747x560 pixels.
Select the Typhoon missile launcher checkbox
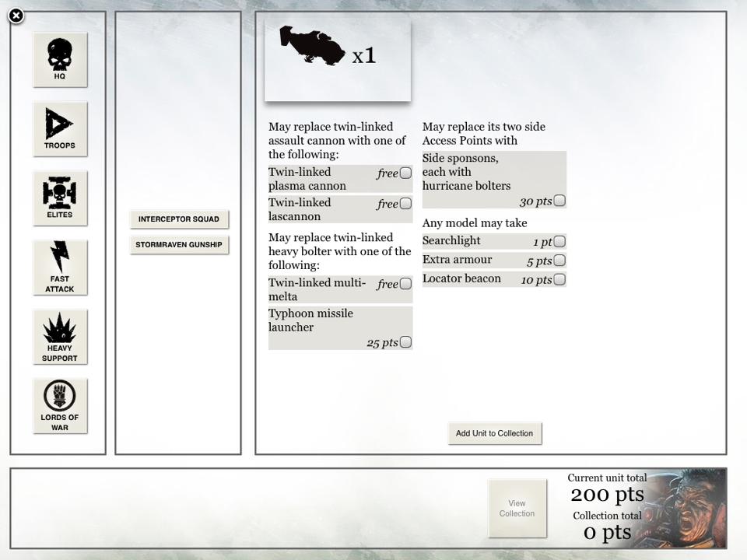click(x=405, y=342)
